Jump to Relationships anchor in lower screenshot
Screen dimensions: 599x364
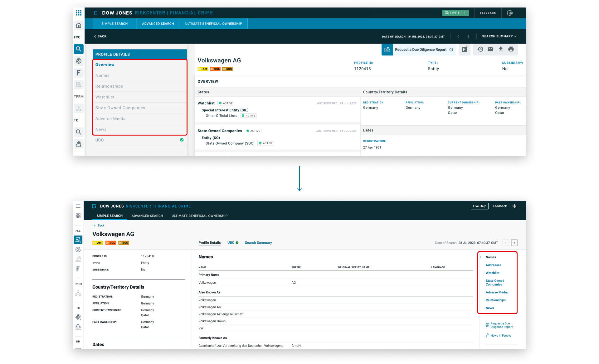(496, 300)
